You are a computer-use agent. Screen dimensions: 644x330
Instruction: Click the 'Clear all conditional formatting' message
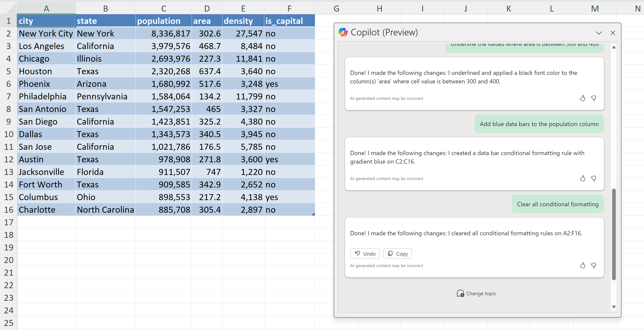[557, 204]
